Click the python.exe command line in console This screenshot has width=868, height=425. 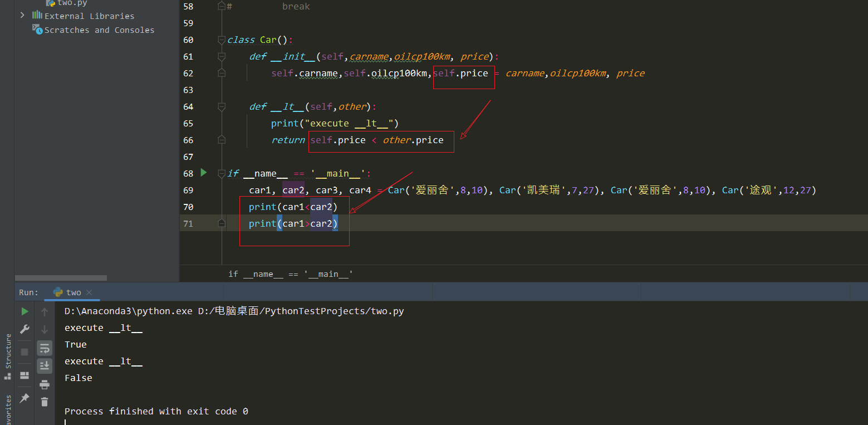234,311
